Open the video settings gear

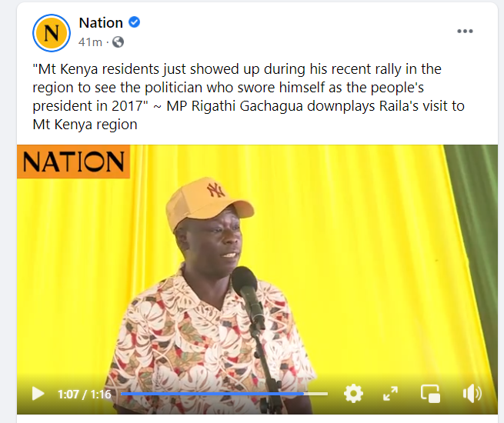[x=353, y=394]
